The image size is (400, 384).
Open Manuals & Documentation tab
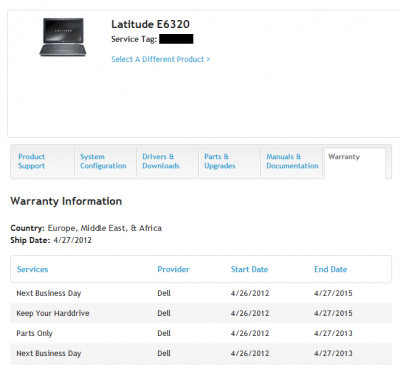(292, 161)
